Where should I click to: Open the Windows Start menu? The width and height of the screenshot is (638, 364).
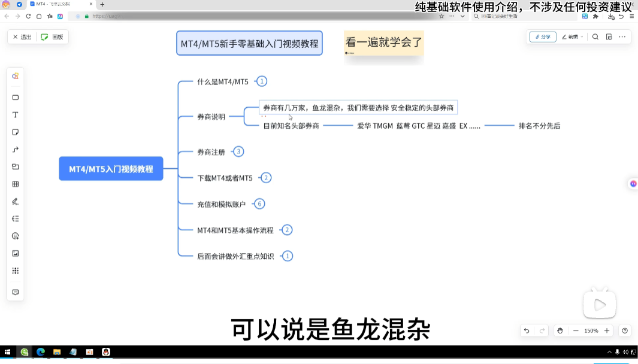[x=7, y=352]
